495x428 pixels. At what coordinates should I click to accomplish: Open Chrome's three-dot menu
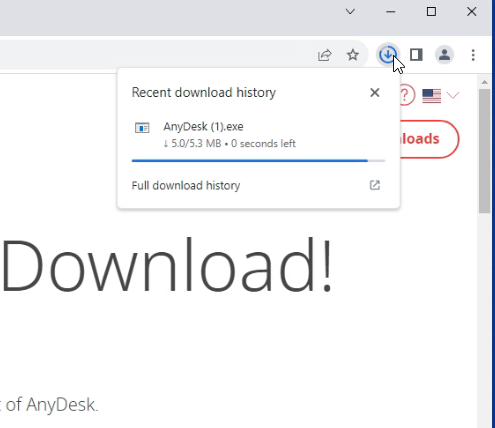(473, 55)
